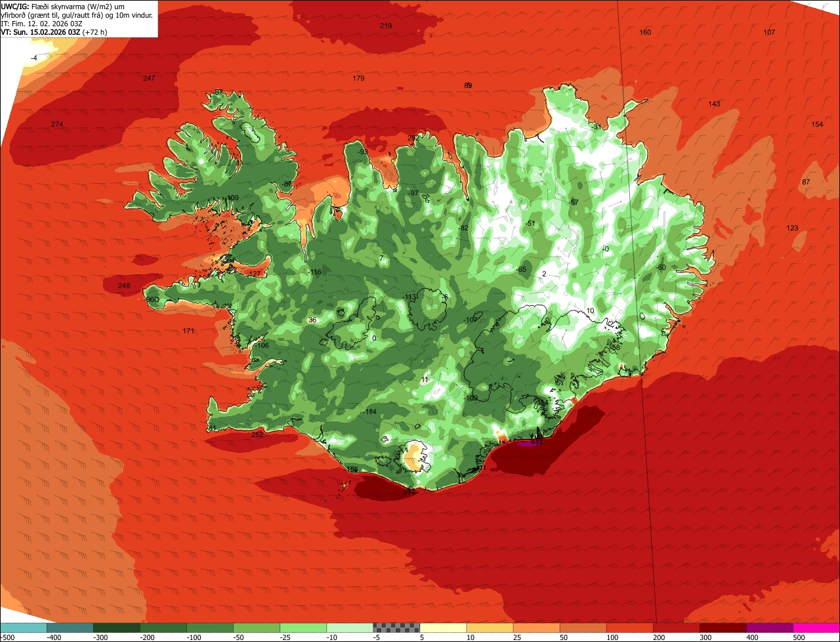Click the map value label '274'
This screenshot has width=840, height=642.
click(x=57, y=124)
